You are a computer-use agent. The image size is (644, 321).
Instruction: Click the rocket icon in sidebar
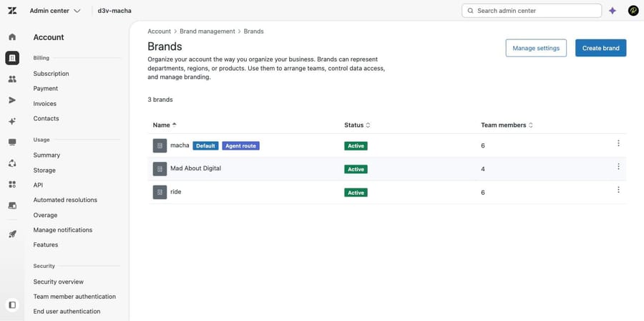pyautogui.click(x=12, y=234)
